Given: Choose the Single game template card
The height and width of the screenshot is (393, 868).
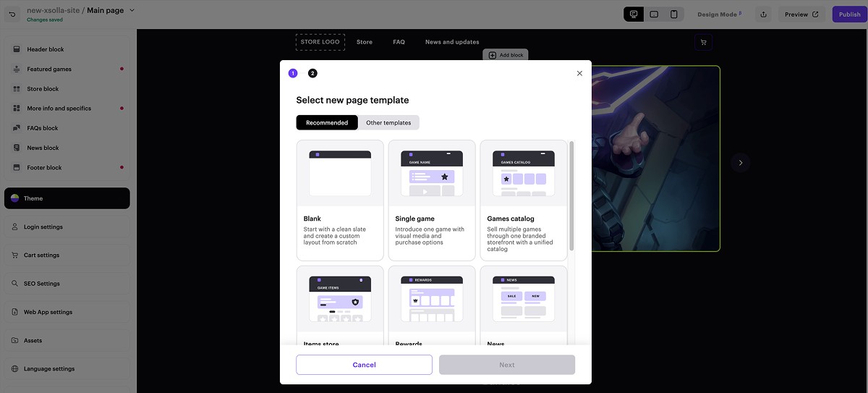Looking at the screenshot, I should (432, 200).
